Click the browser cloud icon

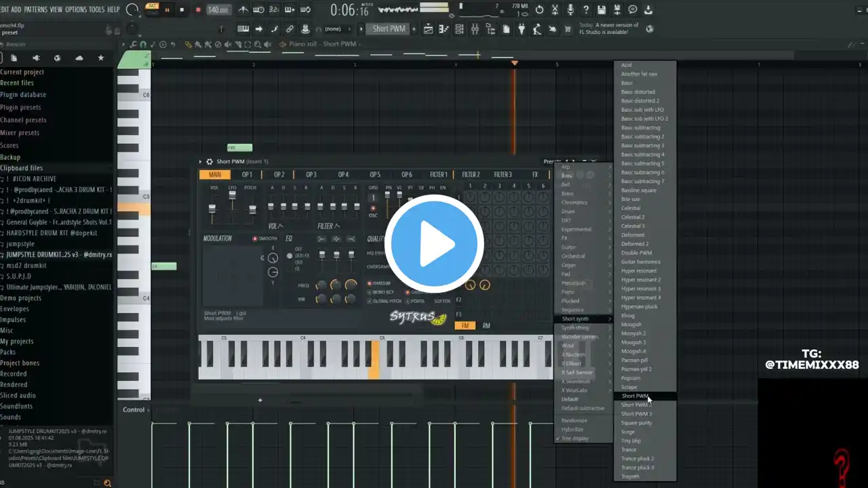click(x=79, y=58)
